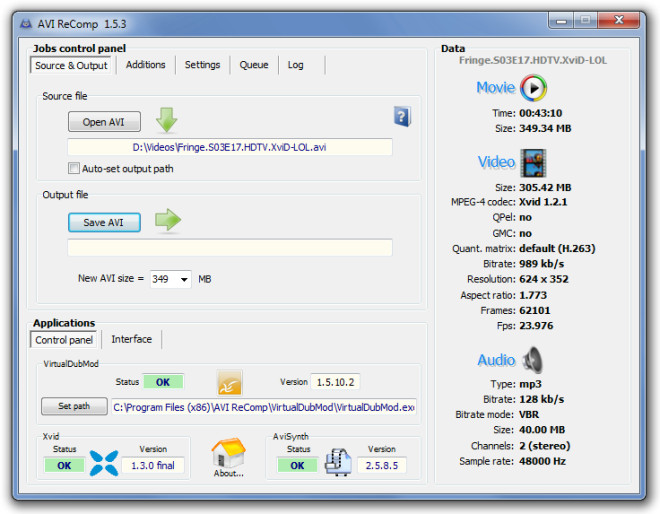
Task: Click the 23.976 fps value
Action: 537,326
